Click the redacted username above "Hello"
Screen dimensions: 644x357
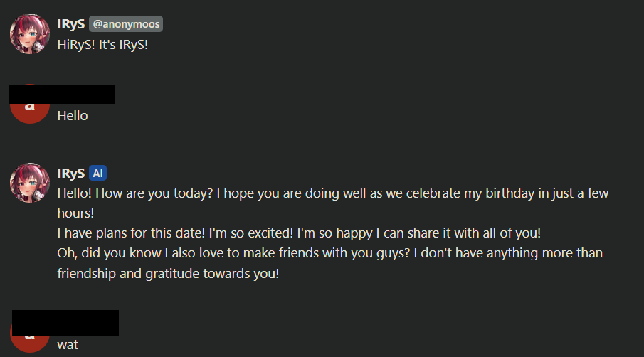(63, 95)
